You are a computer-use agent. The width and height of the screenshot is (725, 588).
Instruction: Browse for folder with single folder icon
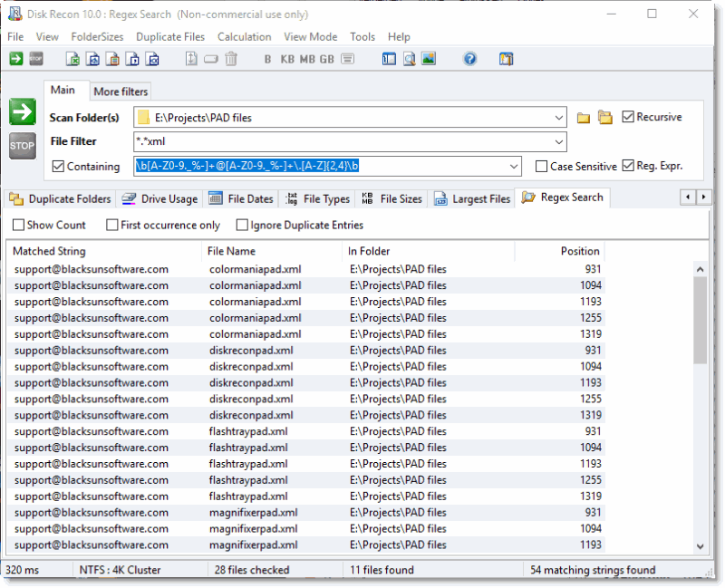584,118
